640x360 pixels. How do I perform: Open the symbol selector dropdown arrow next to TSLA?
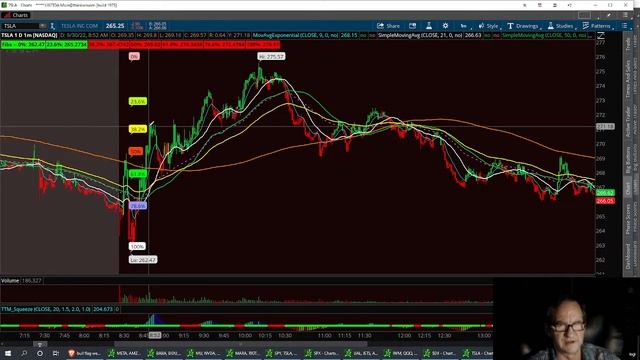(x=43, y=26)
